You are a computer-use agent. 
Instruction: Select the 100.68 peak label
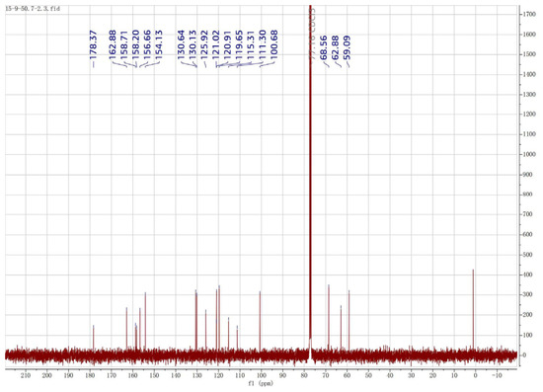click(x=273, y=44)
